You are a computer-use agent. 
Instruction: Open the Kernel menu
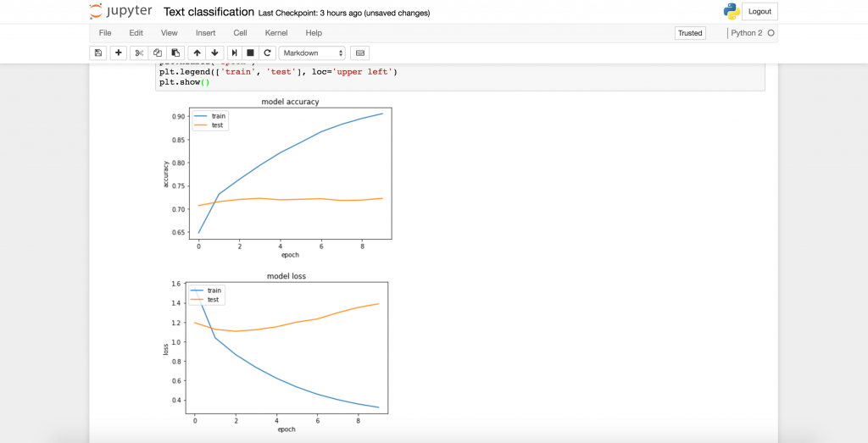click(276, 33)
